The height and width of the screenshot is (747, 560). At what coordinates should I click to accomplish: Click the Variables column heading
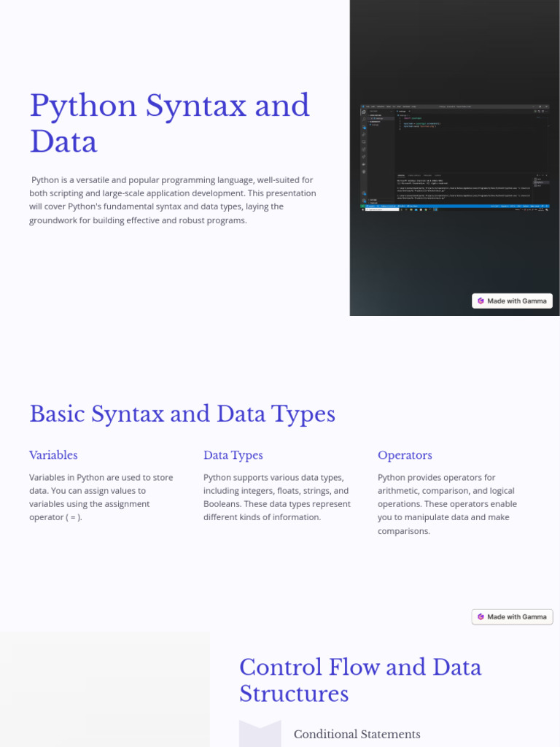coord(53,454)
